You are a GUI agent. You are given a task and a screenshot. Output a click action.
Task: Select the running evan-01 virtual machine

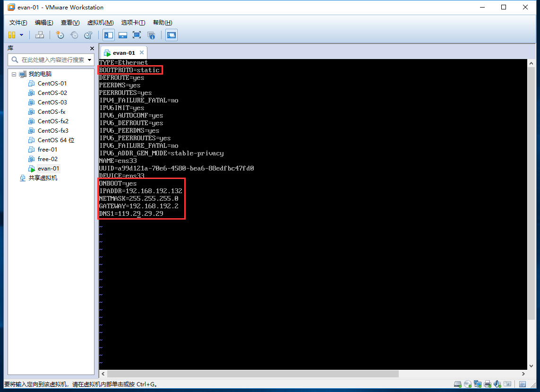point(48,169)
